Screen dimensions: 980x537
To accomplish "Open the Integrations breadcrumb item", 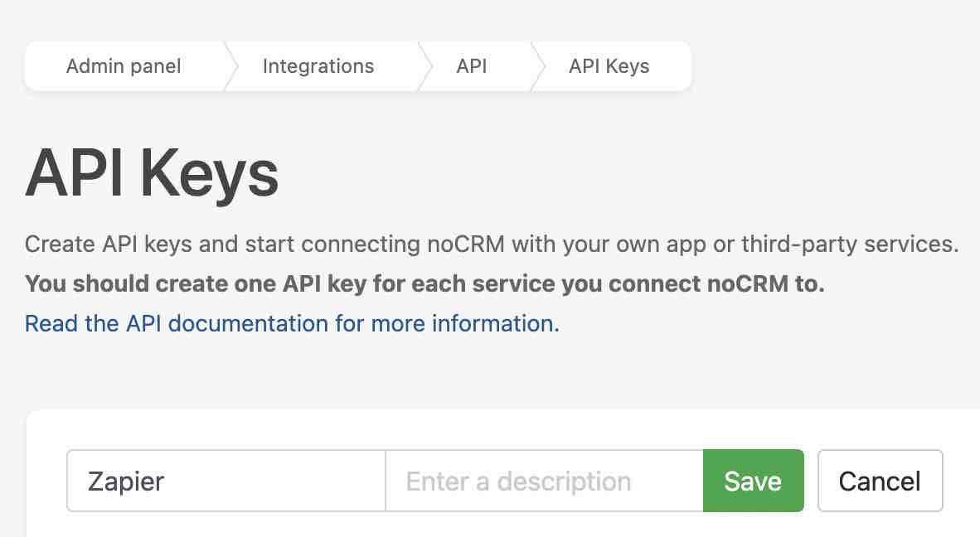I will pyautogui.click(x=318, y=65).
